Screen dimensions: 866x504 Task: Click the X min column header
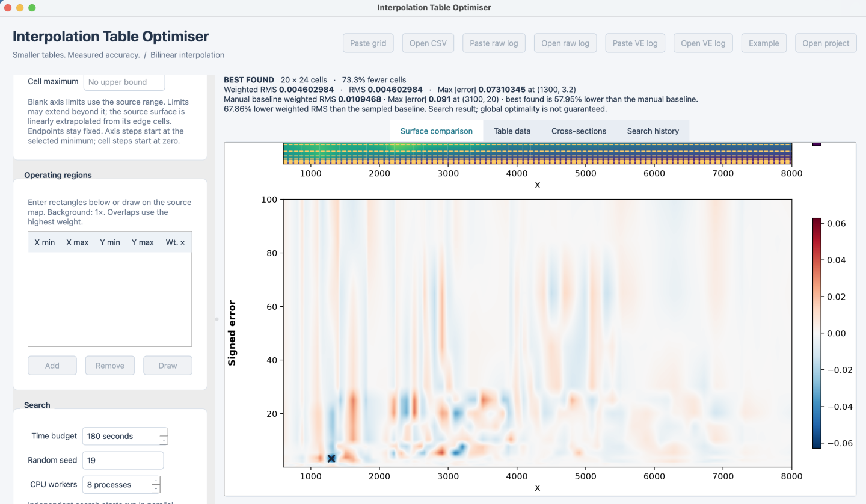pyautogui.click(x=45, y=242)
